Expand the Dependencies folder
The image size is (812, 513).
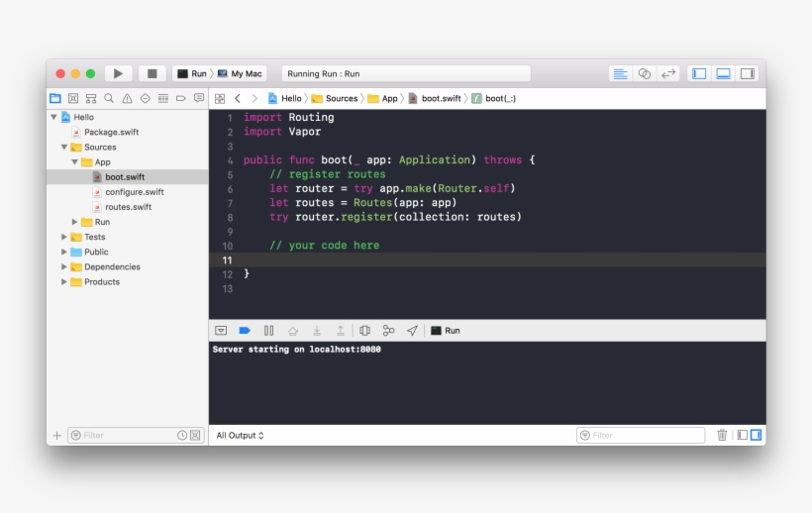64,266
